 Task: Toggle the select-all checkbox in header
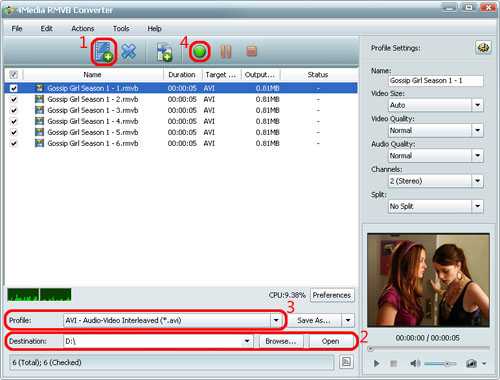pyautogui.click(x=14, y=74)
